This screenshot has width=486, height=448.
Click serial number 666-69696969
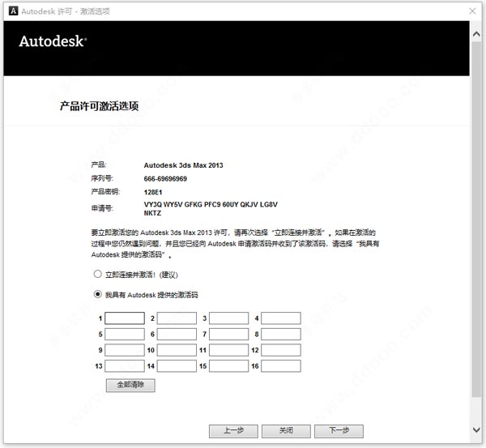click(165, 179)
